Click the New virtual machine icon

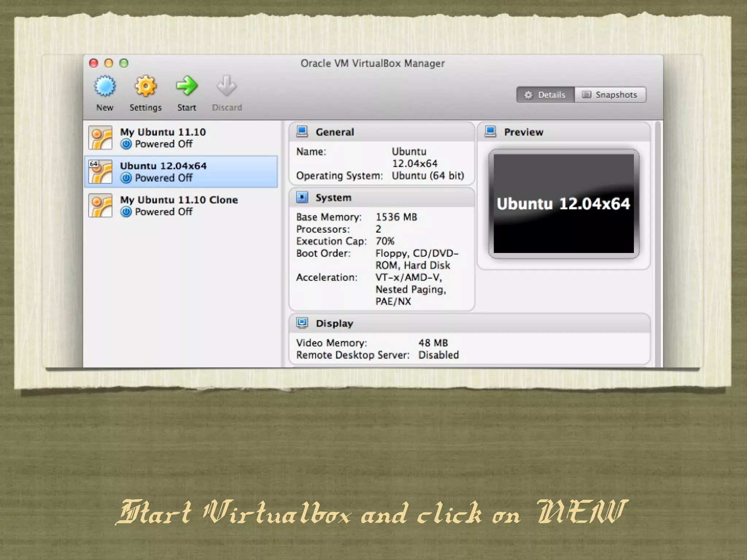[x=105, y=86]
